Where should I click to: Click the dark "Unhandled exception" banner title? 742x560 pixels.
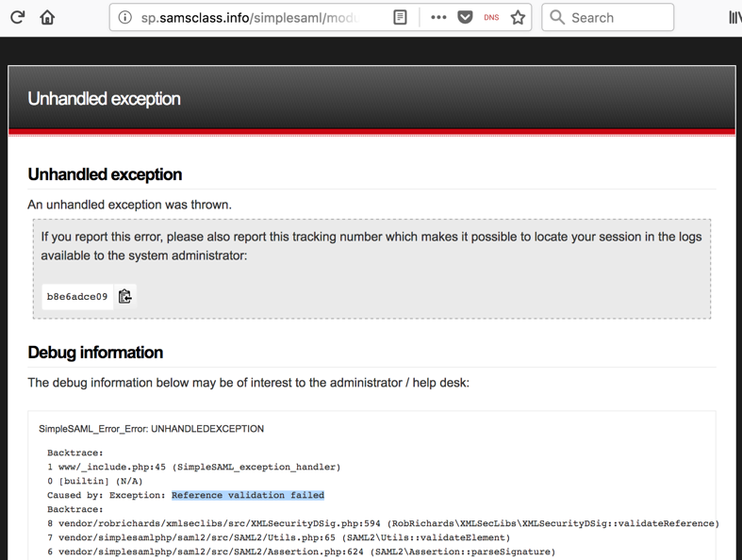click(x=104, y=99)
